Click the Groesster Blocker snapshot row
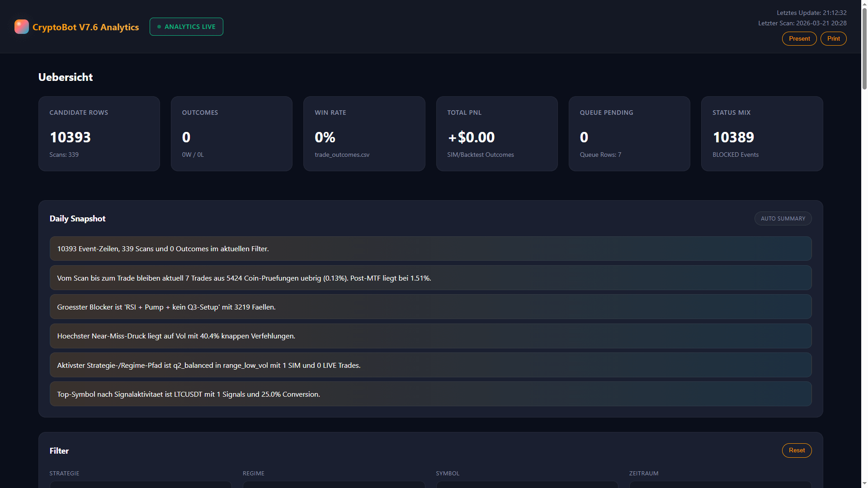The image size is (868, 488). (430, 307)
